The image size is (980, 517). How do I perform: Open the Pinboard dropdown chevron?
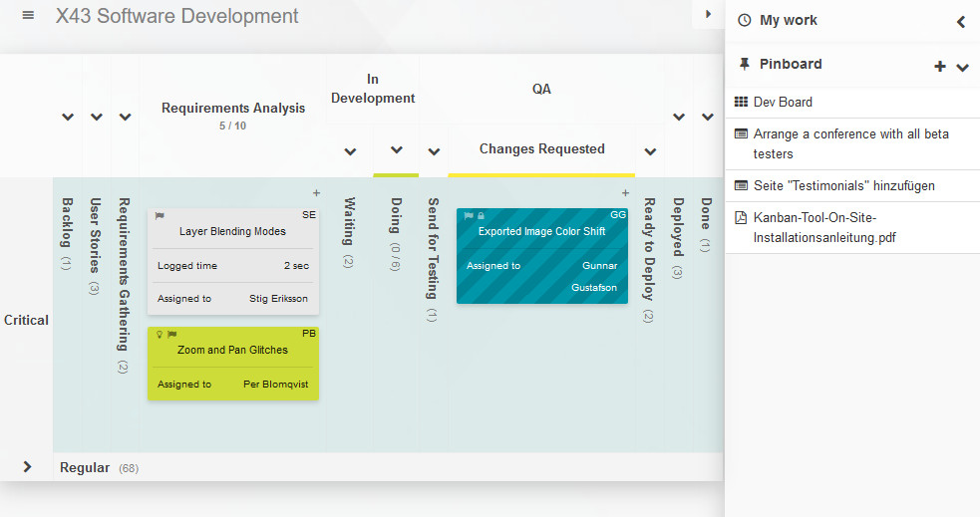click(x=962, y=68)
